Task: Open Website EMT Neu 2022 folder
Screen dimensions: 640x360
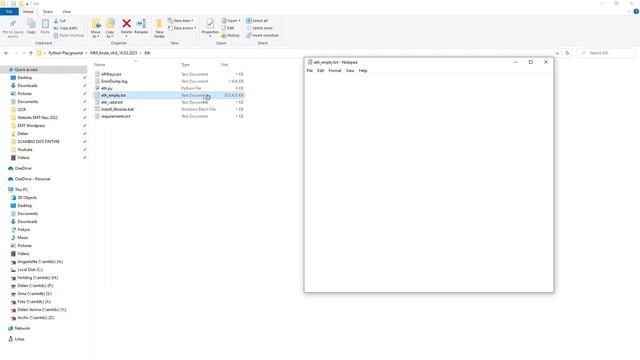Action: tap(38, 118)
